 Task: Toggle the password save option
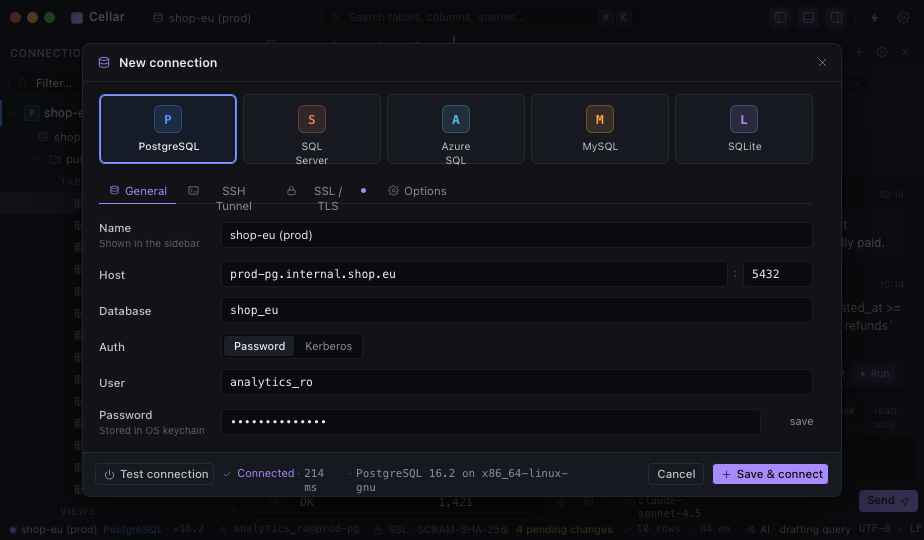(801, 422)
